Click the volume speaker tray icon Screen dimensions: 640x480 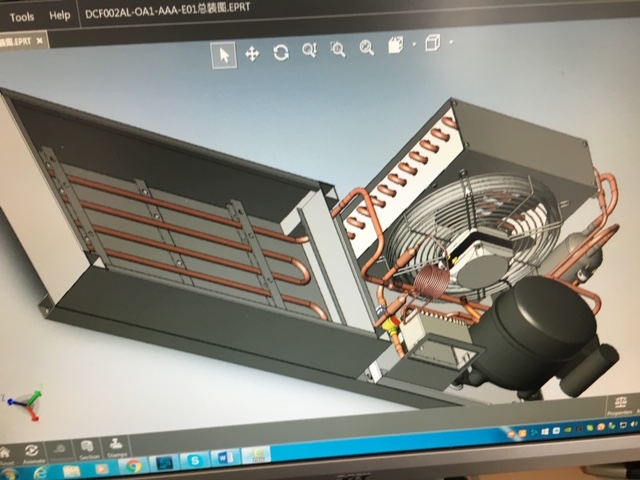coord(634,424)
